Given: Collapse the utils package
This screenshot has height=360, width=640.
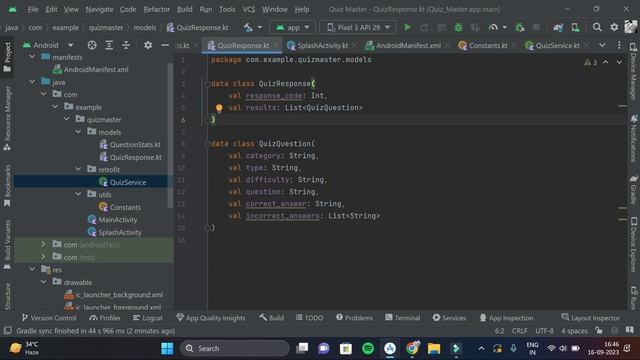Looking at the screenshot, I should point(78,194).
